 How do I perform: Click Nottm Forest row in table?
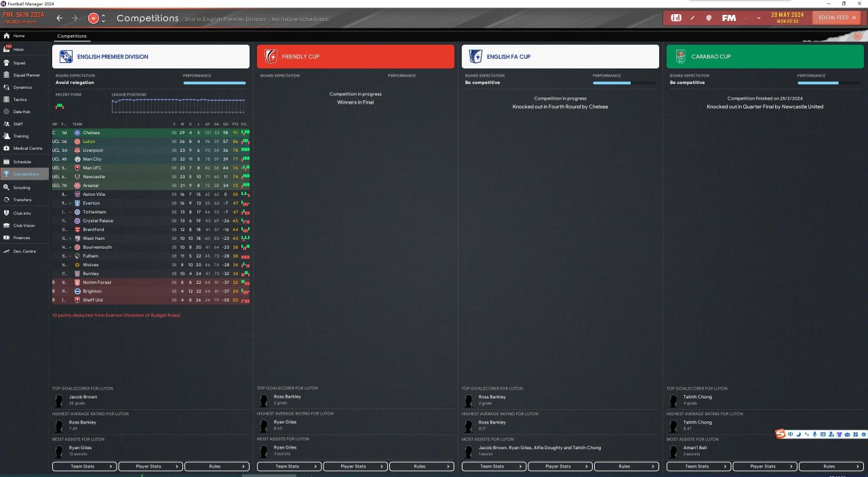(x=151, y=283)
